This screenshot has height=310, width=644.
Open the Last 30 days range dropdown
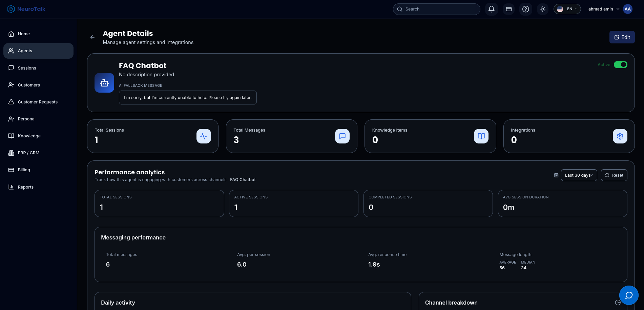pyautogui.click(x=579, y=175)
